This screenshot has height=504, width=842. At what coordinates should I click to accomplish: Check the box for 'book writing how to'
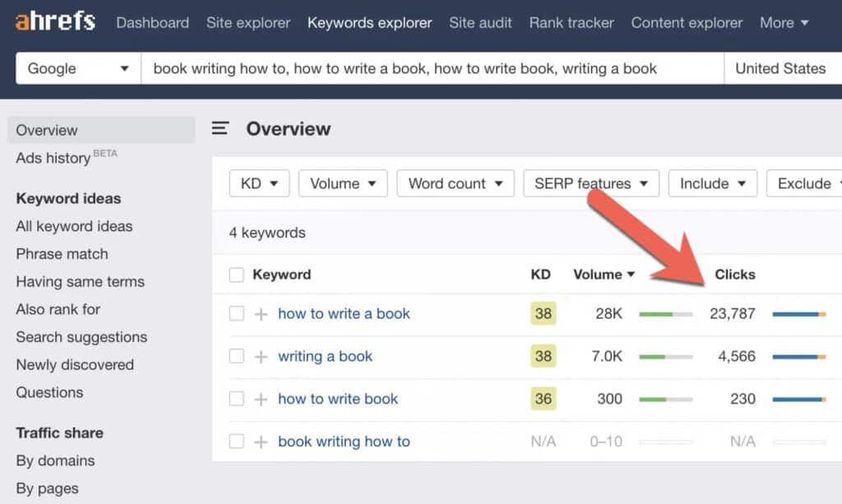click(x=236, y=442)
